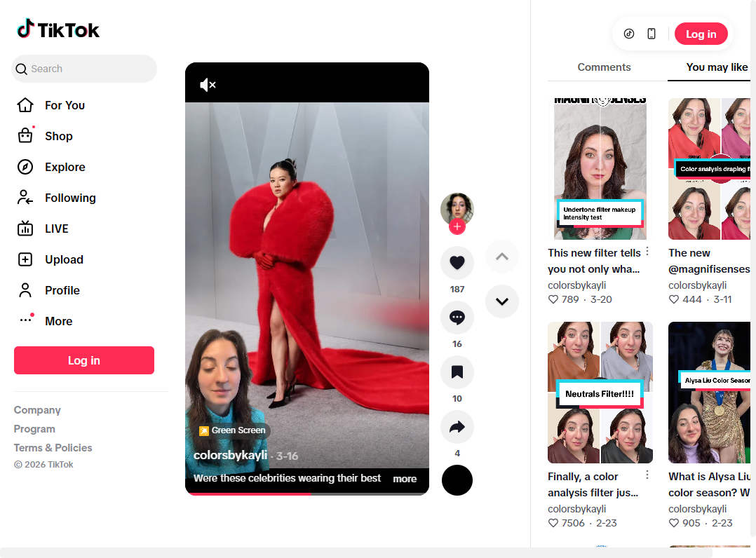Open the colorsbykayli username link on video
Screen dimensions: 756x558
point(230,456)
